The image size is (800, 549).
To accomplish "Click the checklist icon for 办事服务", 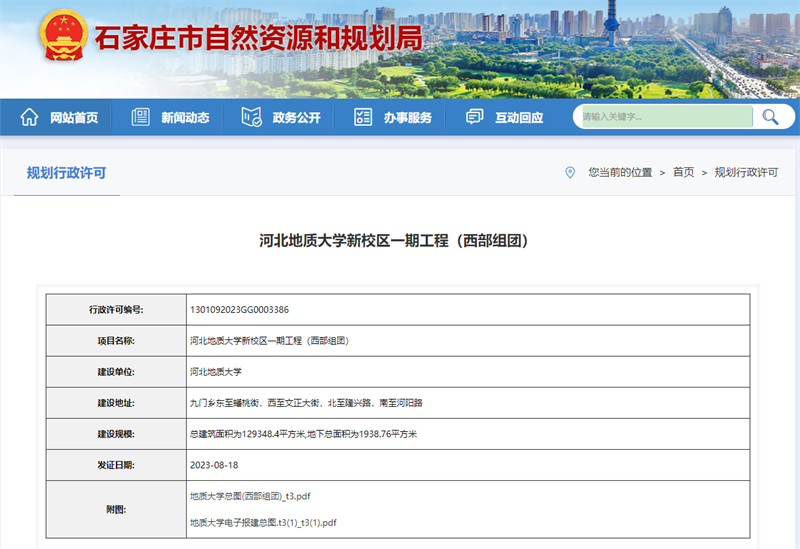I will (363, 117).
